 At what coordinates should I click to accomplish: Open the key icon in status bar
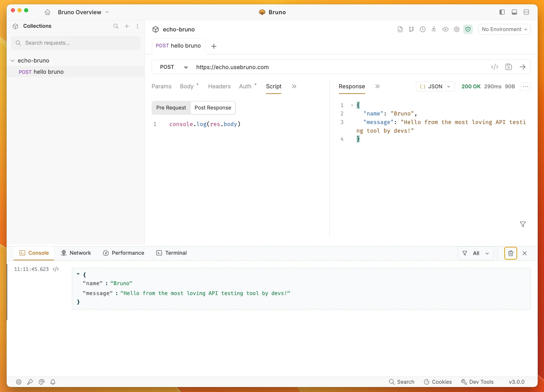tap(30, 382)
